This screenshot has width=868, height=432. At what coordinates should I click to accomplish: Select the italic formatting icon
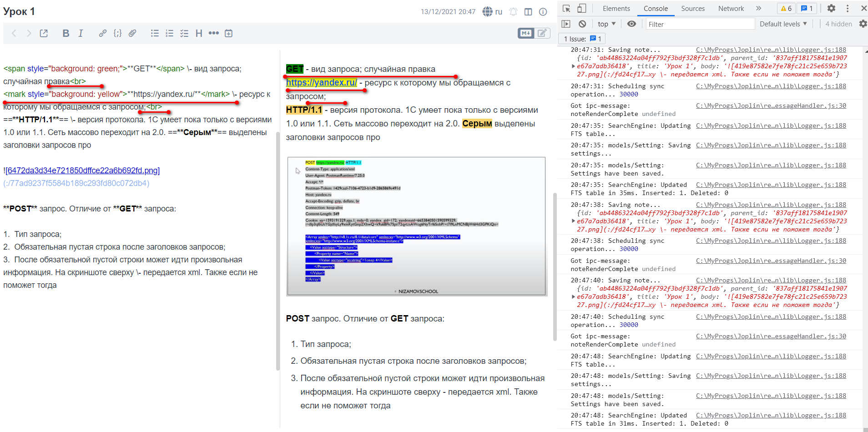tap(80, 33)
